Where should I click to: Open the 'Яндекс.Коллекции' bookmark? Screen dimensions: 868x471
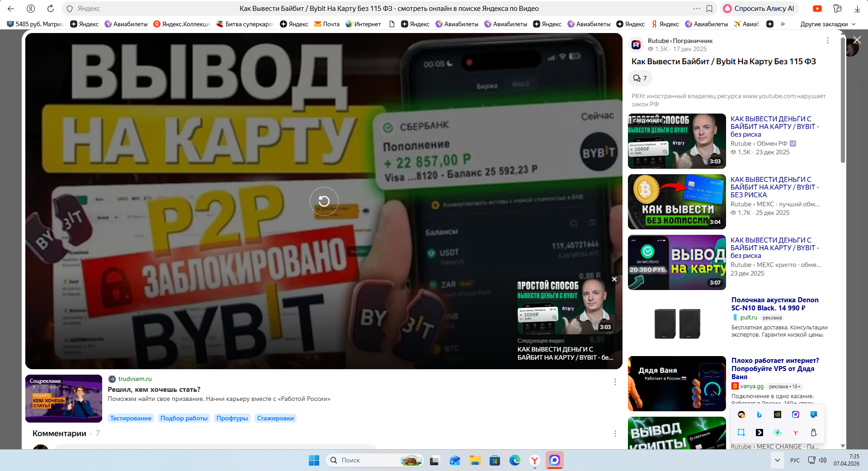coord(182,24)
